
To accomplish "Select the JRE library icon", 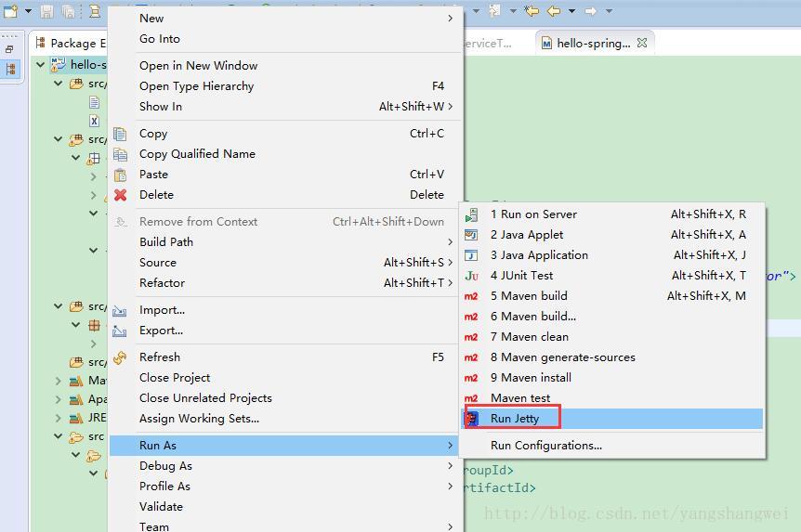I will (x=76, y=418).
